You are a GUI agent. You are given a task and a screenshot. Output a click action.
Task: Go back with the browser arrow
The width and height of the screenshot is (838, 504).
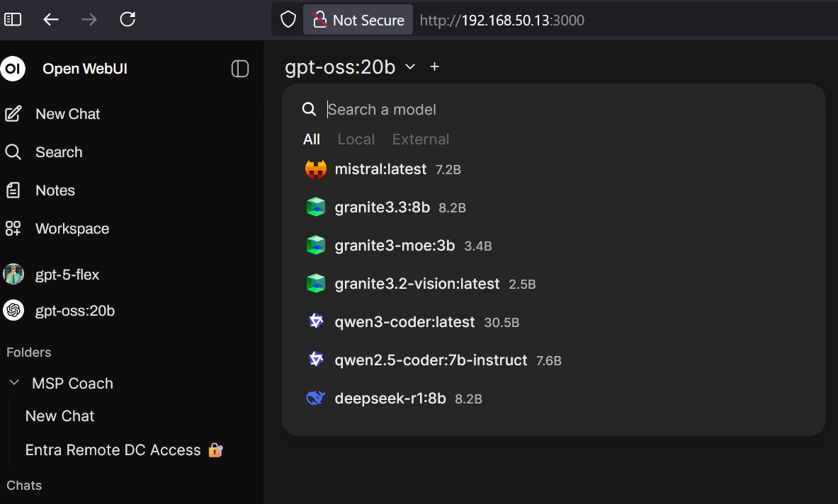coord(51,20)
